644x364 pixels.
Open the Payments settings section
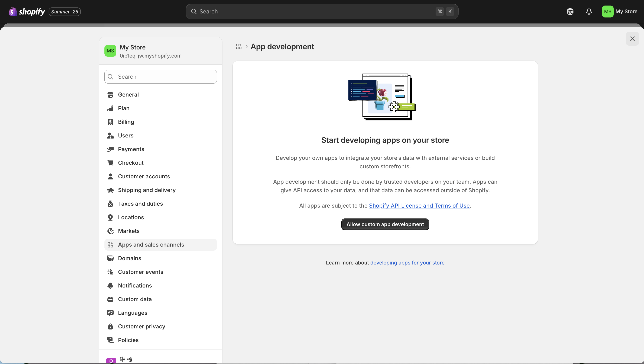(131, 149)
